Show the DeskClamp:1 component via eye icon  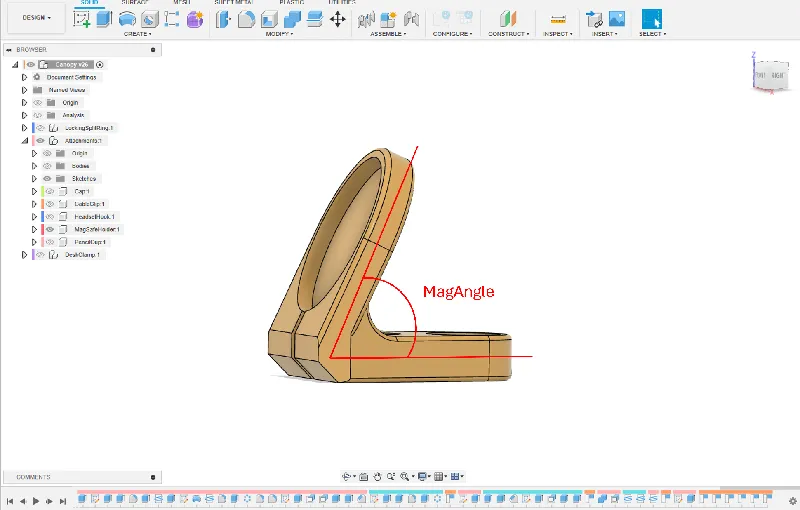point(40,255)
